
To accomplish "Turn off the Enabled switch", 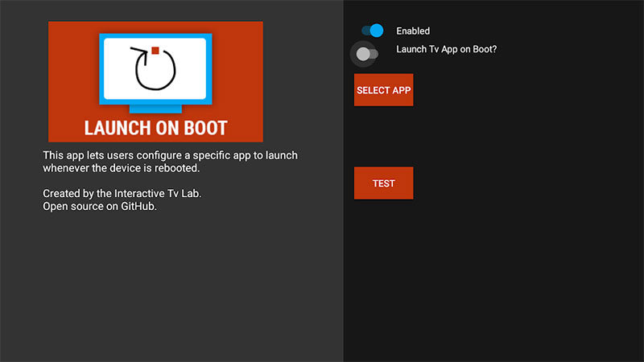I will [x=373, y=31].
